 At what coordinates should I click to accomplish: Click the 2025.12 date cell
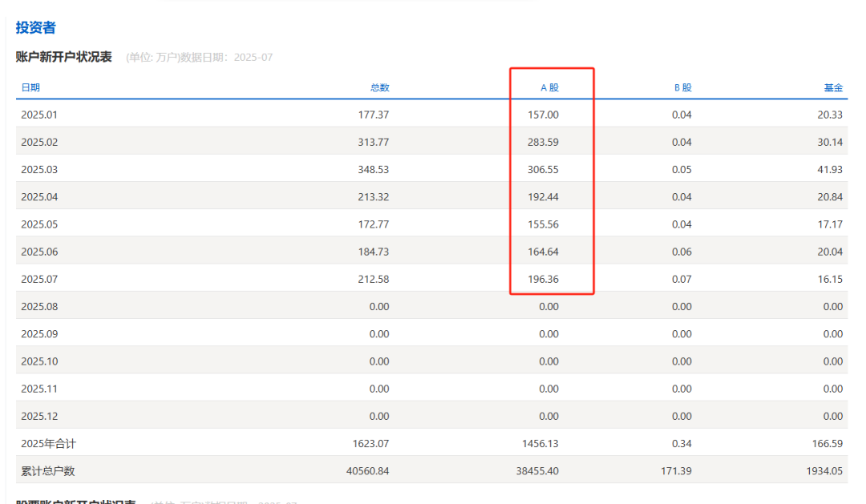39,416
